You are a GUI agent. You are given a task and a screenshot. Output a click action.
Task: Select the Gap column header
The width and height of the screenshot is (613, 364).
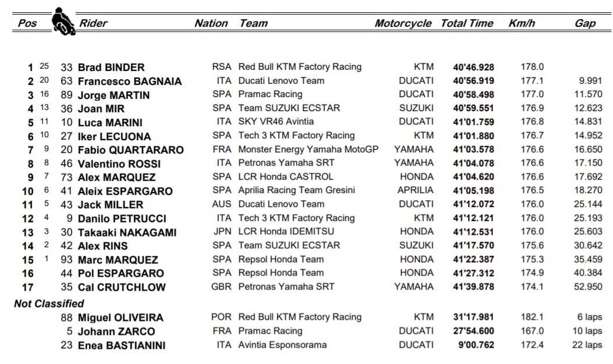click(x=585, y=24)
